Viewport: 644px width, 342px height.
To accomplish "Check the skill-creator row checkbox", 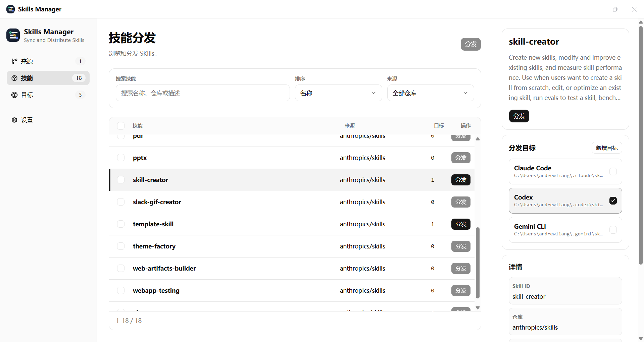I will pyautogui.click(x=121, y=180).
